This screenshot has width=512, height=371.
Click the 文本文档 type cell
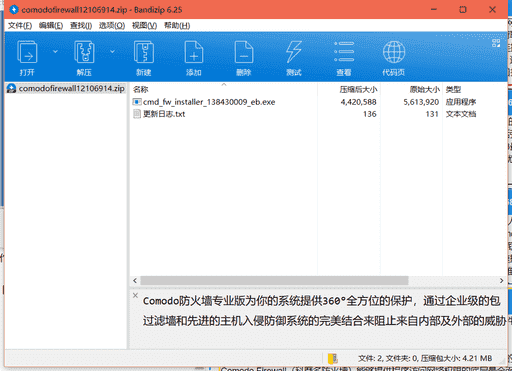pyautogui.click(x=461, y=114)
